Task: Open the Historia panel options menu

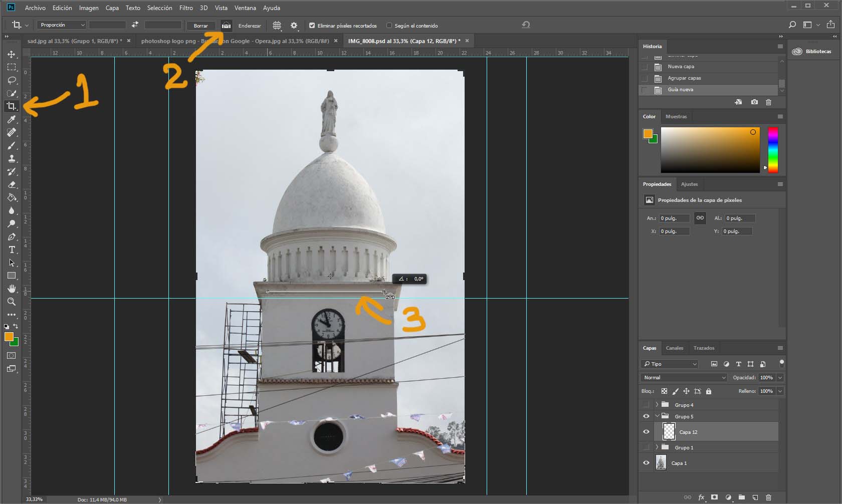Action: pyautogui.click(x=780, y=46)
